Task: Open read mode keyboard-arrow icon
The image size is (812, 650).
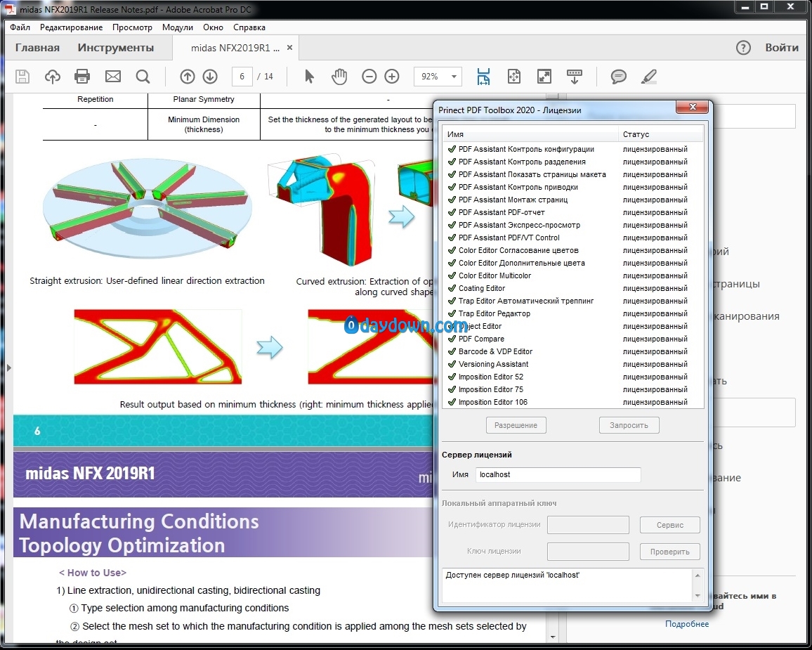Action: point(575,77)
